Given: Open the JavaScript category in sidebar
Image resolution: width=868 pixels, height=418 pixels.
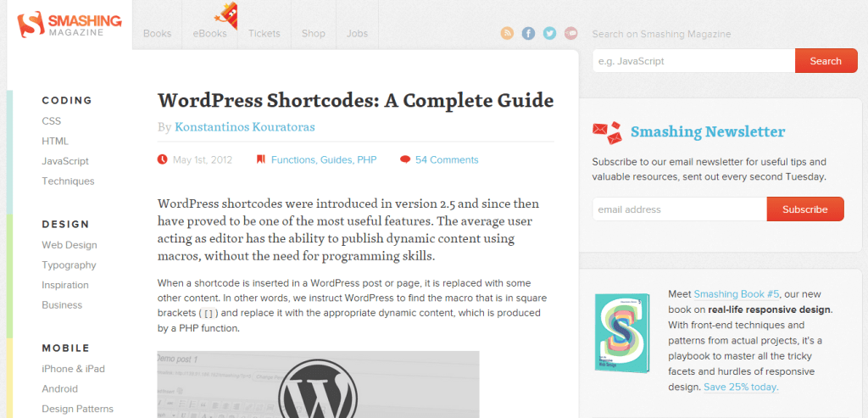Looking at the screenshot, I should 65,161.
